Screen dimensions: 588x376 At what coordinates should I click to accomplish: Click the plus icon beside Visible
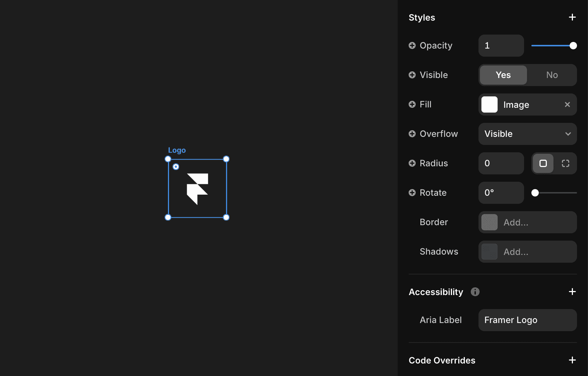pyautogui.click(x=412, y=75)
